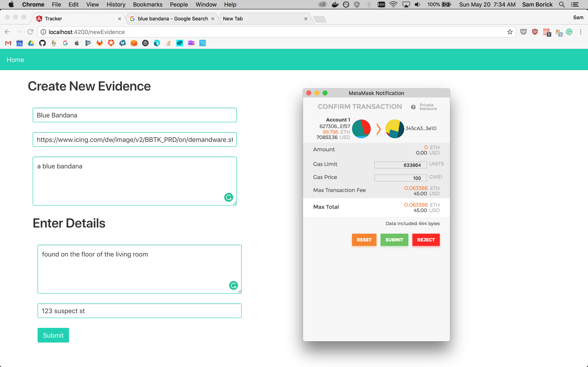Viewport: 588px width, 367px height.
Task: Reload the page with the refresh icon
Action: (30, 32)
